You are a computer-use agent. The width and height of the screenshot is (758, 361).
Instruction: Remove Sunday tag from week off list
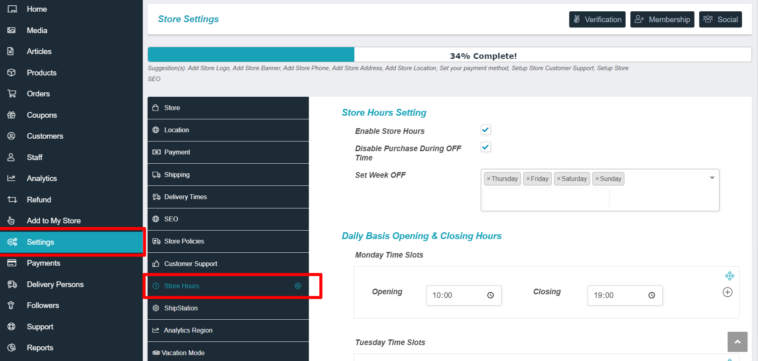point(597,179)
